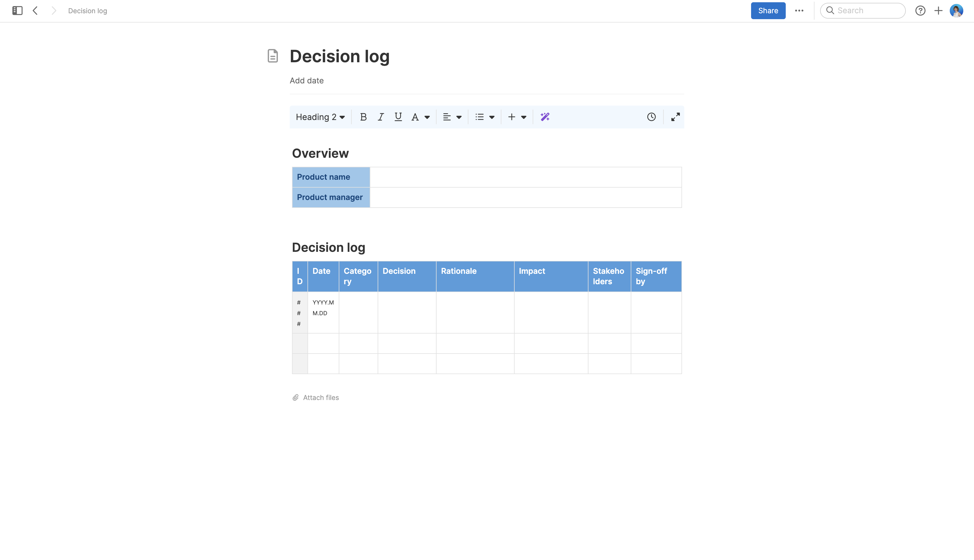Create new content with the plus icon

click(938, 10)
